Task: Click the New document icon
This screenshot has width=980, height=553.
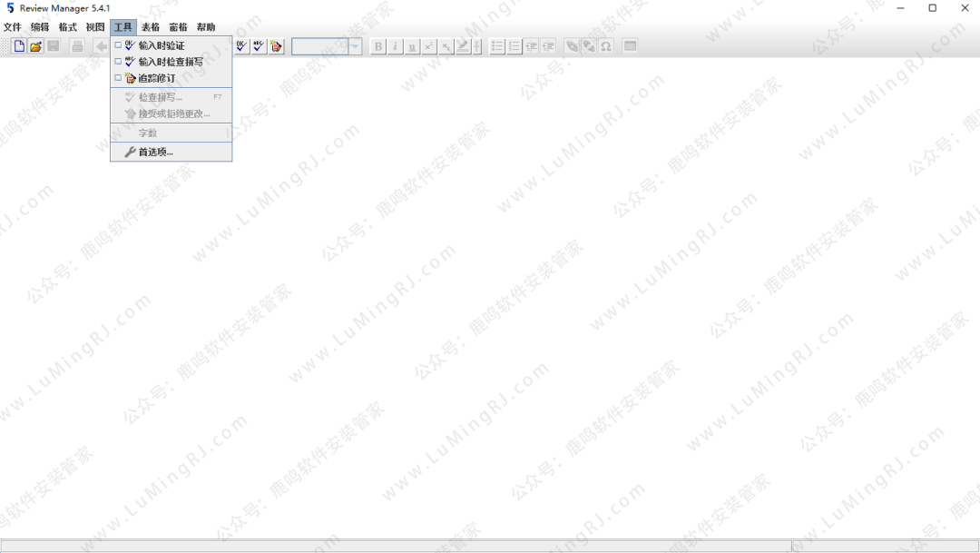Action: pyautogui.click(x=19, y=46)
